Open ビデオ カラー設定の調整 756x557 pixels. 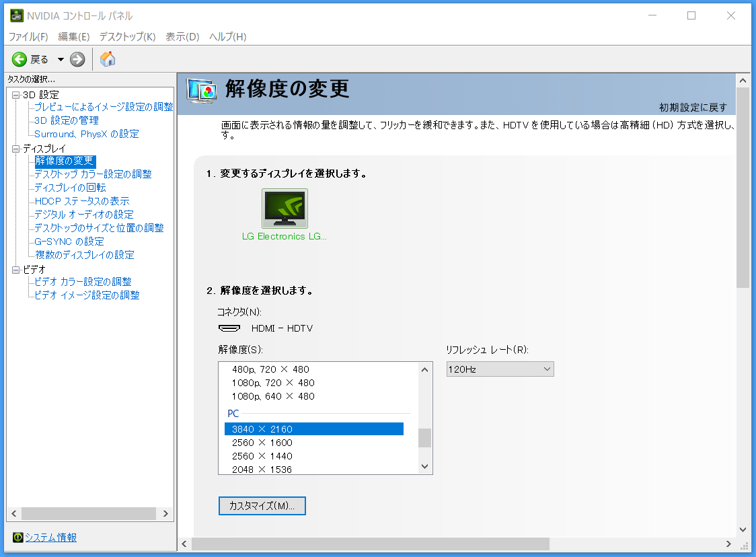83,282
